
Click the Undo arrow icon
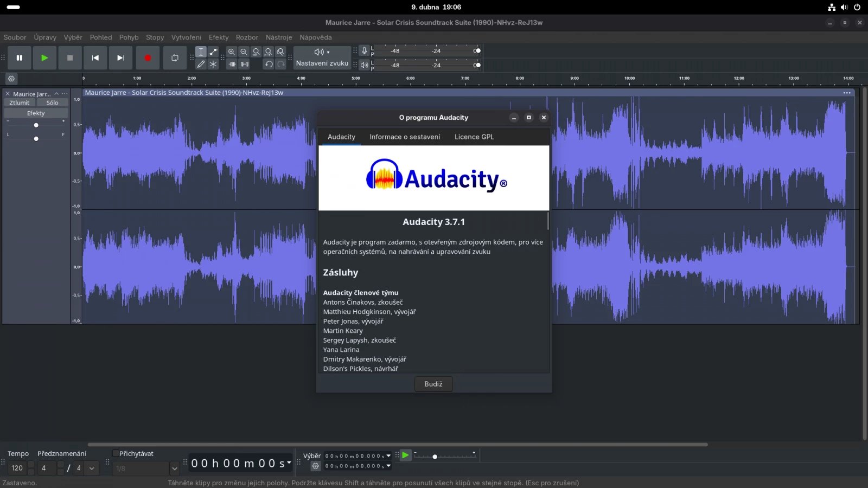point(269,64)
